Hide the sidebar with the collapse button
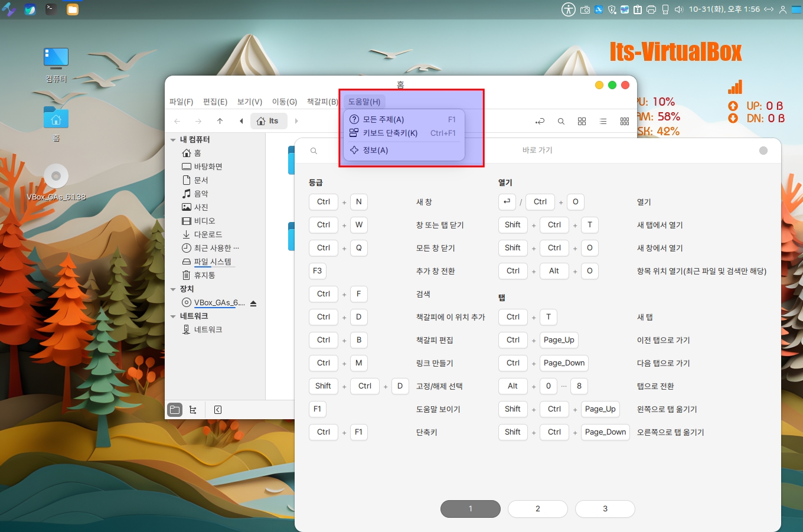This screenshot has width=803, height=532. coord(218,410)
